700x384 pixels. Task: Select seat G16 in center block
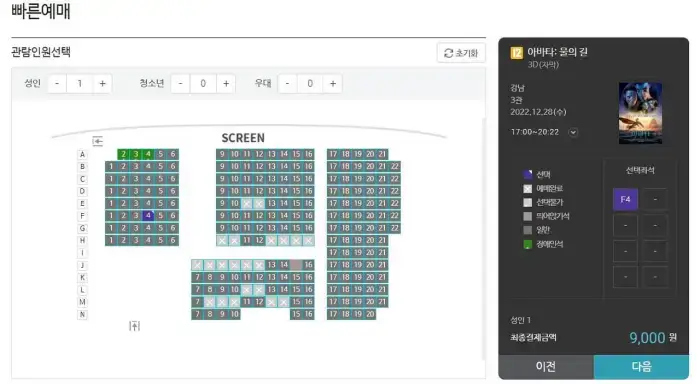point(308,228)
